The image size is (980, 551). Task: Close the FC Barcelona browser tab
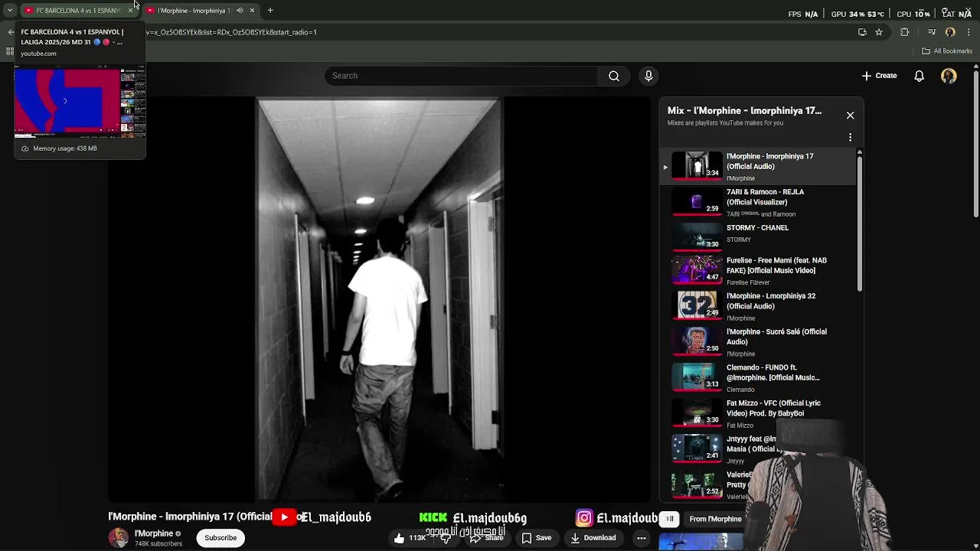pyautogui.click(x=130, y=11)
